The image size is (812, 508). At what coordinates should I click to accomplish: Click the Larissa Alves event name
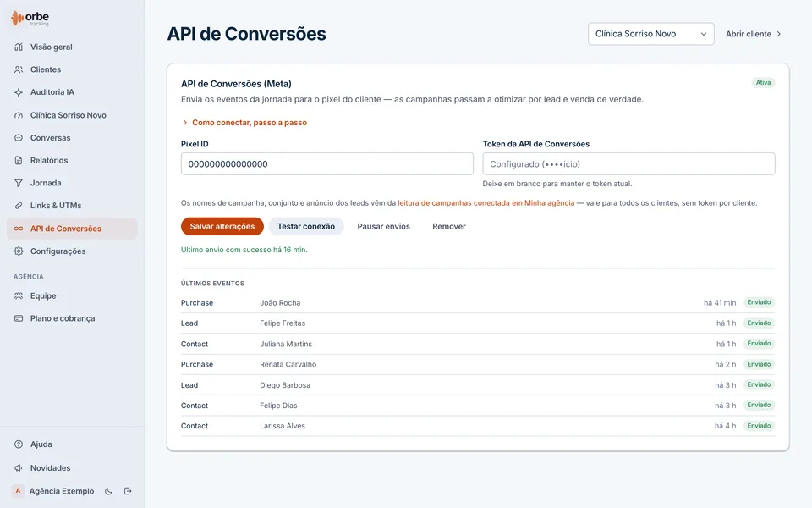283,426
